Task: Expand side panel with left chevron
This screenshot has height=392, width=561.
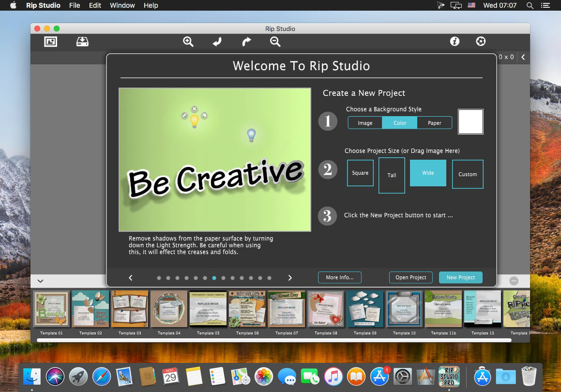Action: pyautogui.click(x=523, y=57)
